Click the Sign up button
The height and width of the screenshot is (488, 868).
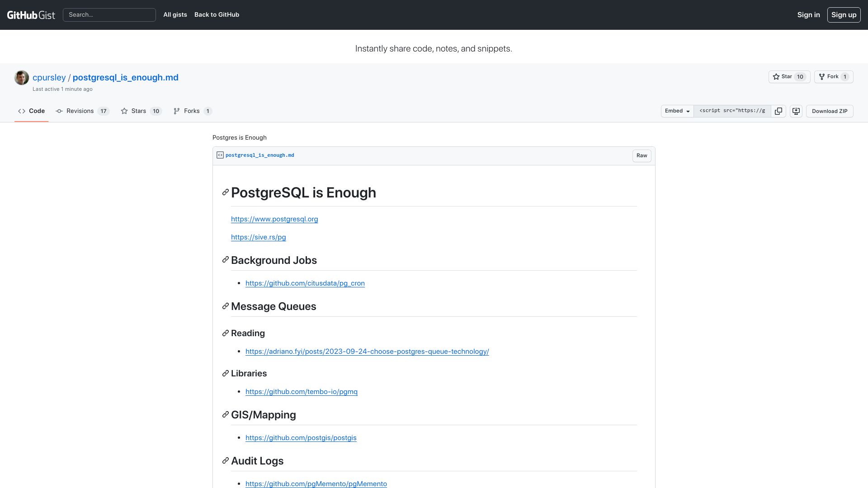point(844,15)
